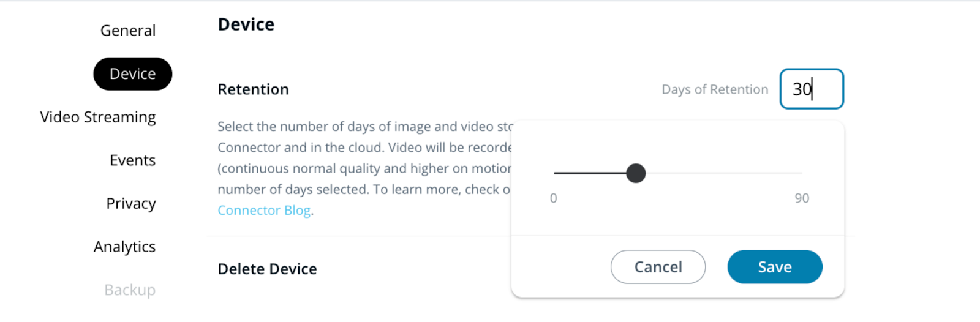Navigate to the Analytics section

point(124,247)
